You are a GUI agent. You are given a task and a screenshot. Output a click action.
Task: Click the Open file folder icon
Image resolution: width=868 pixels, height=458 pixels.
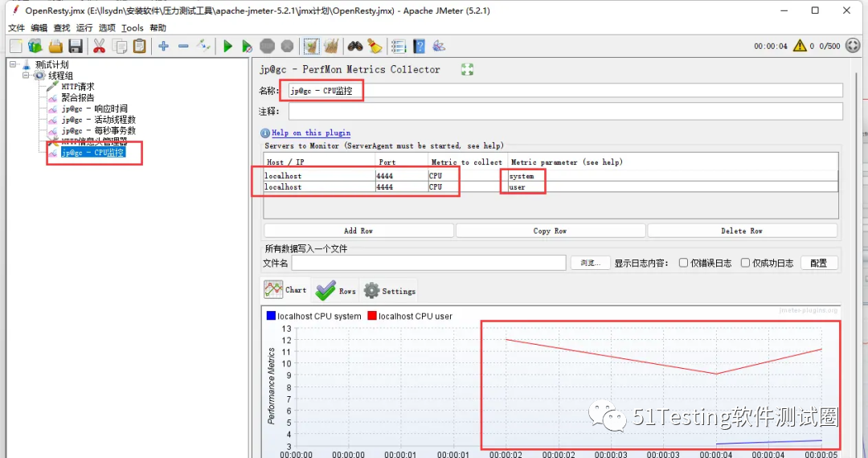coord(55,47)
